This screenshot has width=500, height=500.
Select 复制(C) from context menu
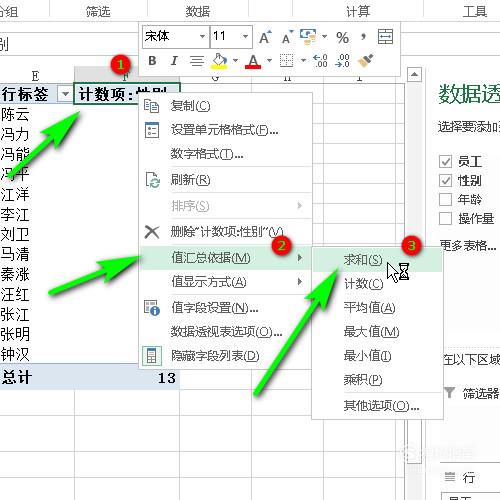pos(225,106)
